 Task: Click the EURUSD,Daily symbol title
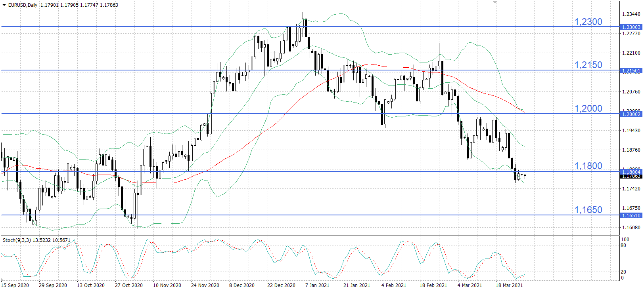pyautogui.click(x=23, y=5)
